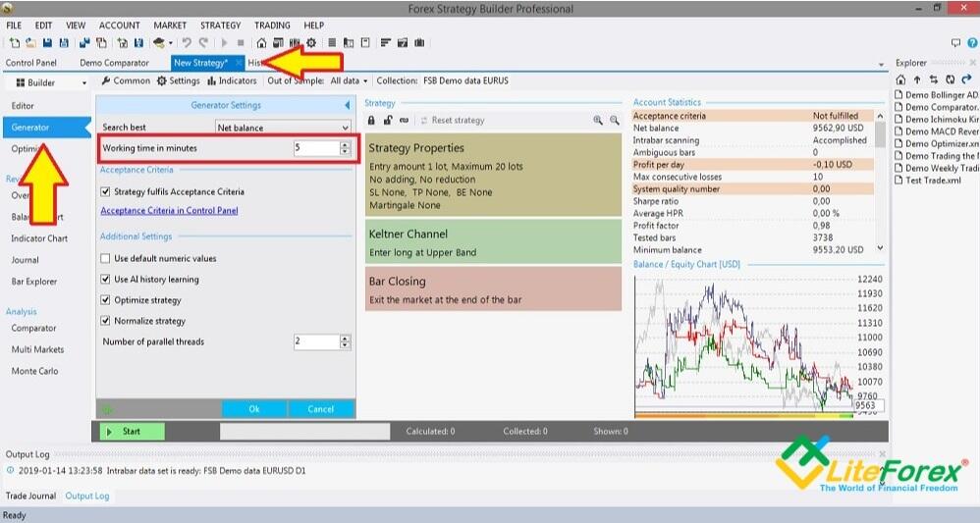Click the chain link strategy icon

click(x=404, y=120)
